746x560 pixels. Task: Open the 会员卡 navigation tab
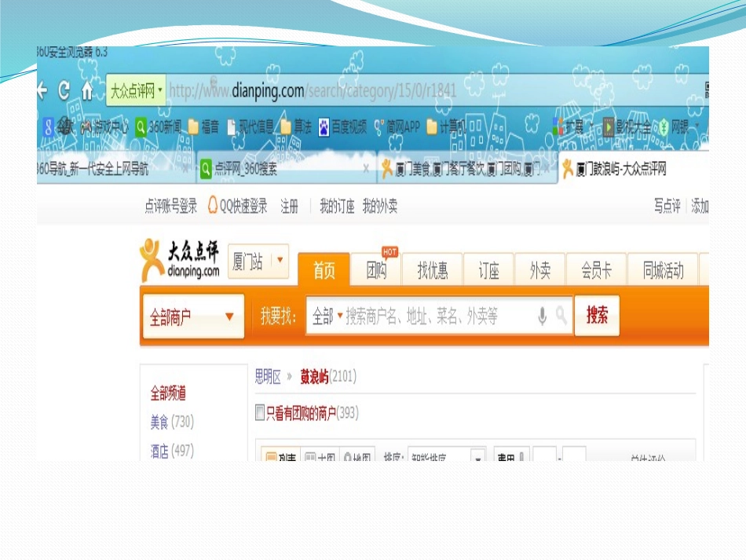tap(596, 269)
